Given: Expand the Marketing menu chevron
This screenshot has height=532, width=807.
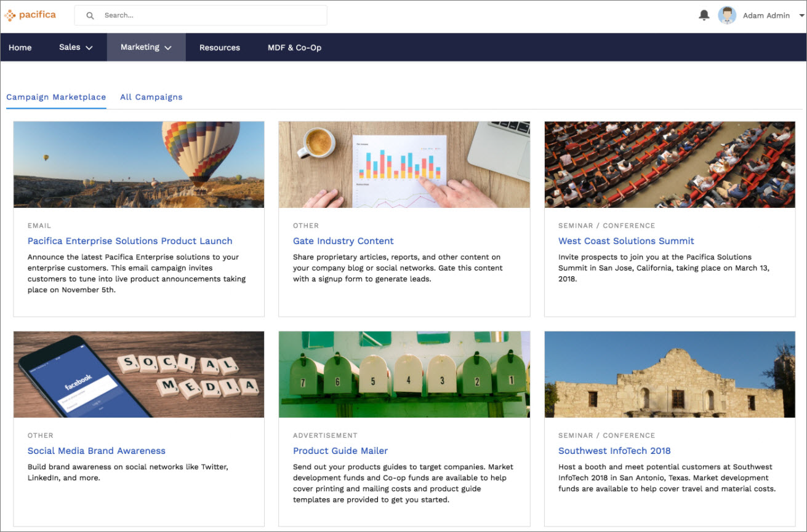Looking at the screenshot, I should pyautogui.click(x=168, y=48).
